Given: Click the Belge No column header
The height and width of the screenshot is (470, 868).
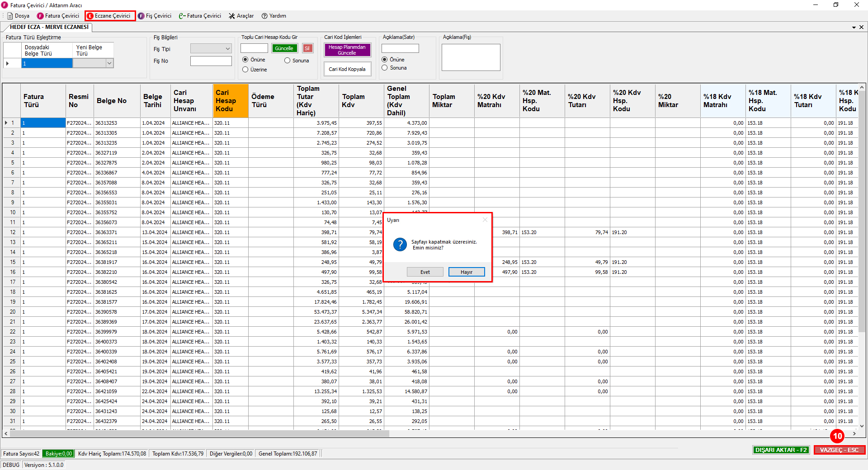Looking at the screenshot, I should (x=117, y=101).
